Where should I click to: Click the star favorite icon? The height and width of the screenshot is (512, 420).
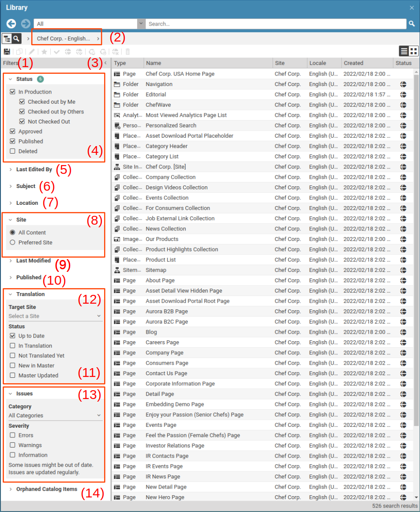pos(44,52)
